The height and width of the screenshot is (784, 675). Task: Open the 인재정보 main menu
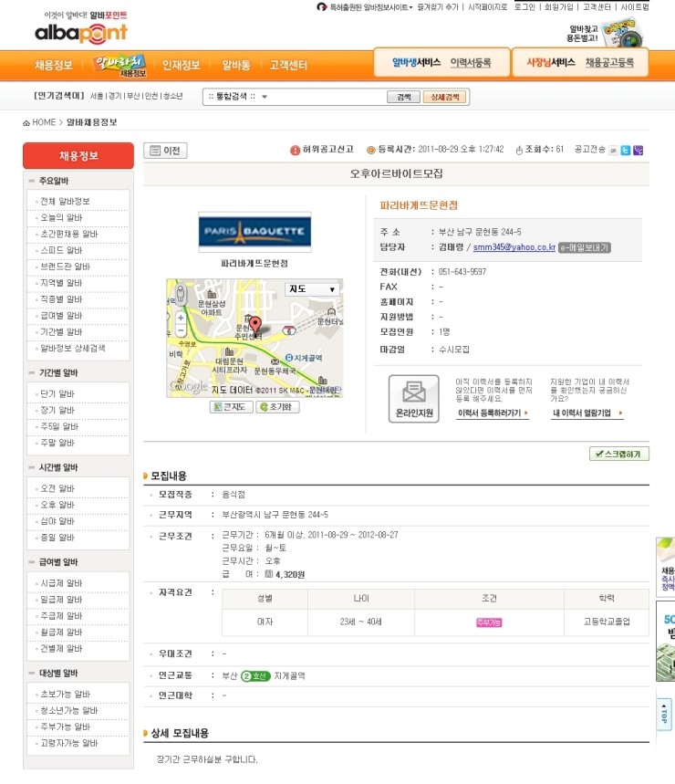pos(181,65)
